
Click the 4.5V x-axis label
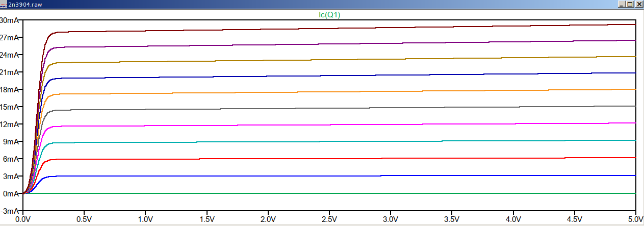[x=574, y=219]
